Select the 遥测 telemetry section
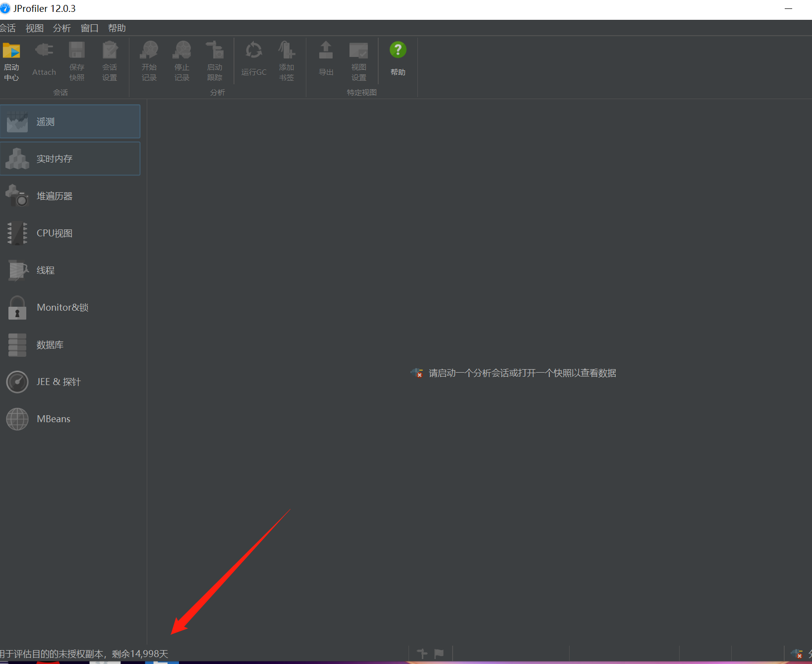812x664 pixels. (70, 121)
